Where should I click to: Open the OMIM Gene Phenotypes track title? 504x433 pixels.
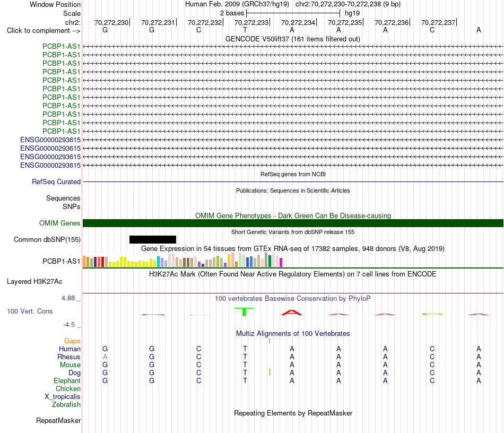click(x=293, y=215)
